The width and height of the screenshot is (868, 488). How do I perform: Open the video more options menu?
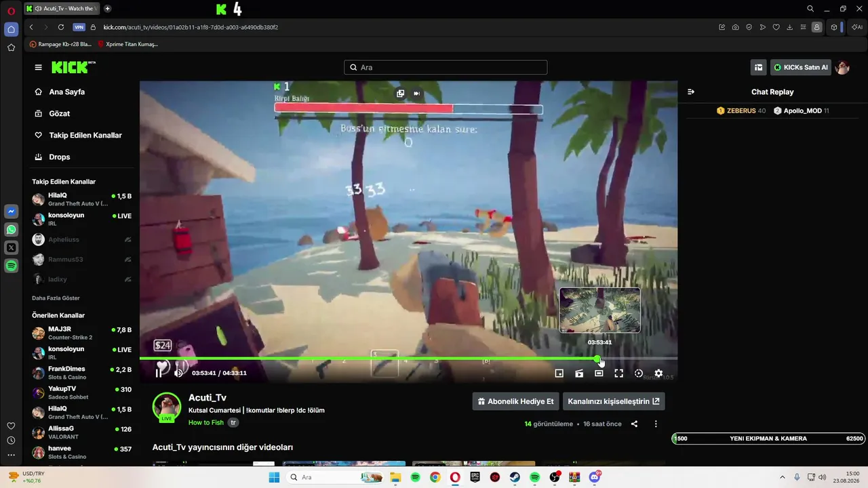[x=656, y=424]
